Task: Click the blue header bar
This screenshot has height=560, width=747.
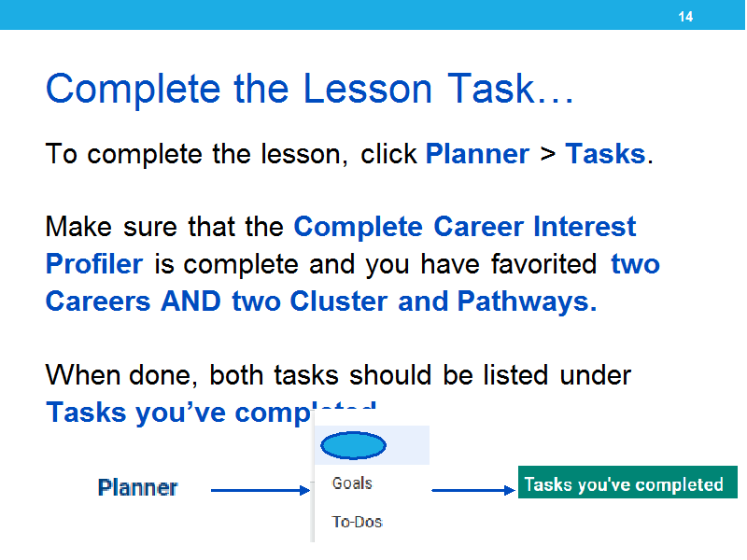Action: pos(373,15)
